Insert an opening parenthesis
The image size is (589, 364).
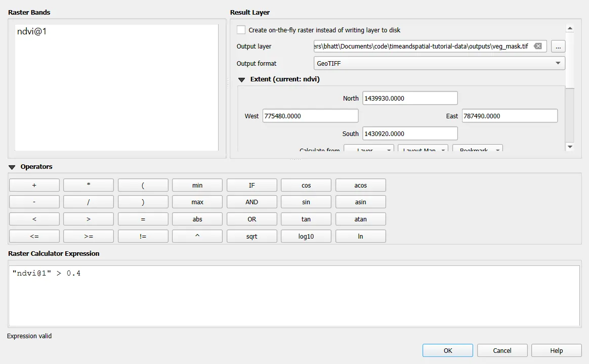point(143,186)
